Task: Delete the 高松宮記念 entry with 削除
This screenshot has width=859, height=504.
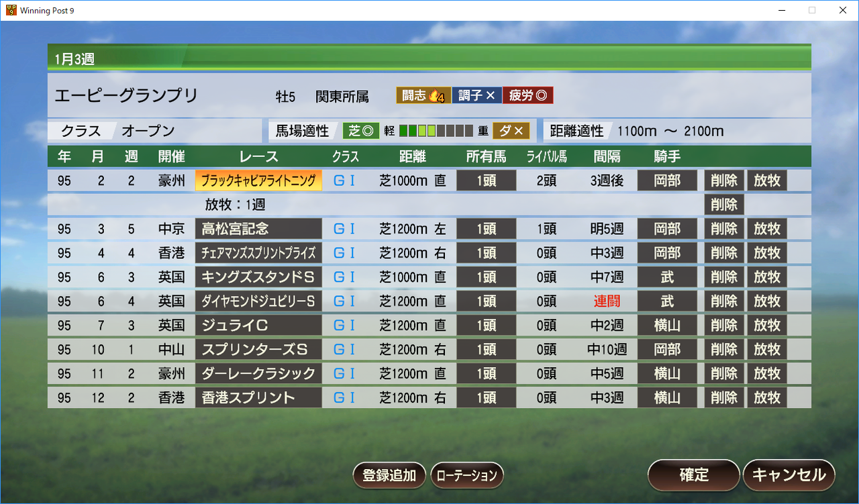Action: point(724,229)
